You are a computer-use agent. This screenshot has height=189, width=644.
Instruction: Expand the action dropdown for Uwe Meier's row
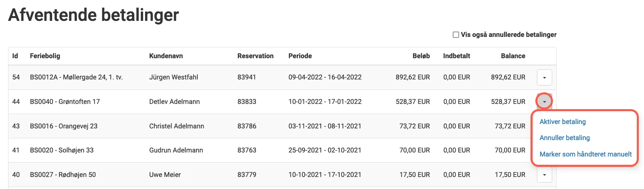[x=544, y=175]
